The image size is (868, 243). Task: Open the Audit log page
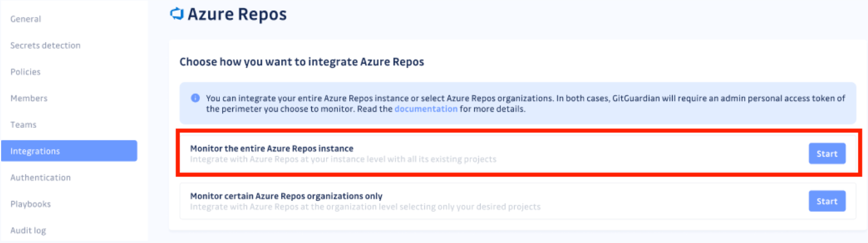(x=28, y=231)
